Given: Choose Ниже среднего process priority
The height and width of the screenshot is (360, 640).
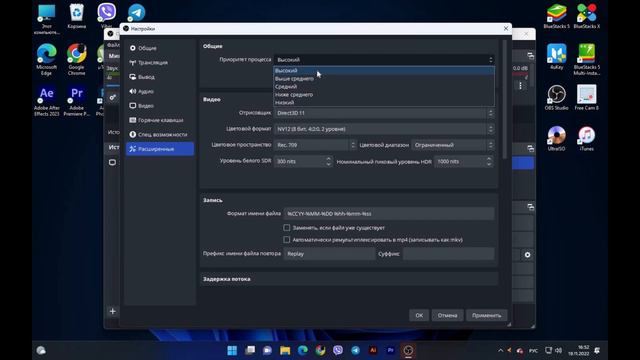Looking at the screenshot, I should pos(384,94).
